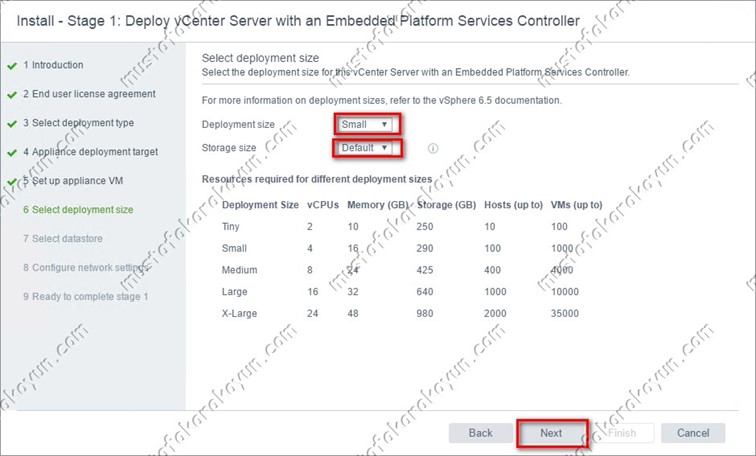
Task: Go to step 3 Select deployment type
Action: coord(79,123)
